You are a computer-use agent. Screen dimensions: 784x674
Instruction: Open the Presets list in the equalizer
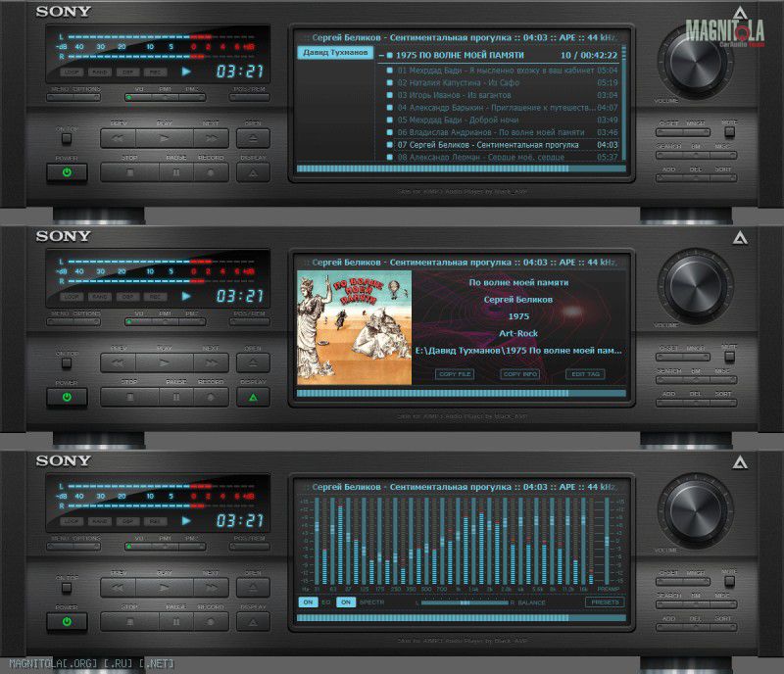click(x=604, y=602)
